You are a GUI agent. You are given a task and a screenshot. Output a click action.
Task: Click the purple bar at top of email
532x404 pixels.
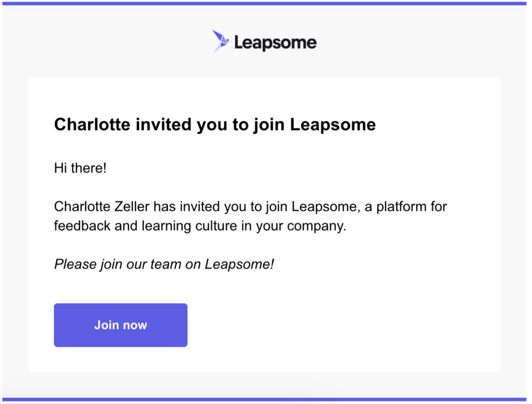click(x=264, y=3)
